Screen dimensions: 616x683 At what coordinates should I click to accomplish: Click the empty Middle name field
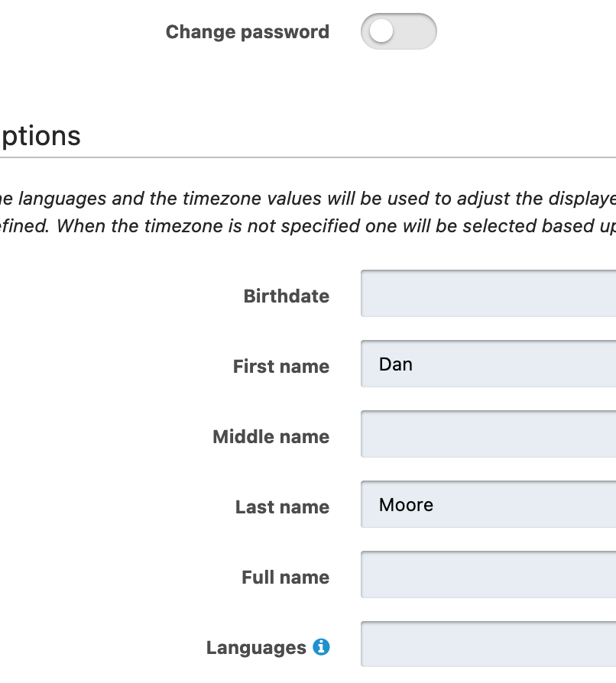[x=488, y=434]
